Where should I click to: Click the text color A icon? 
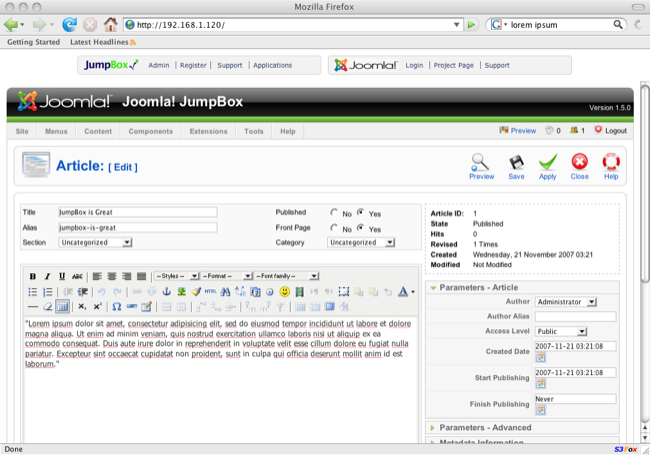pos(403,292)
